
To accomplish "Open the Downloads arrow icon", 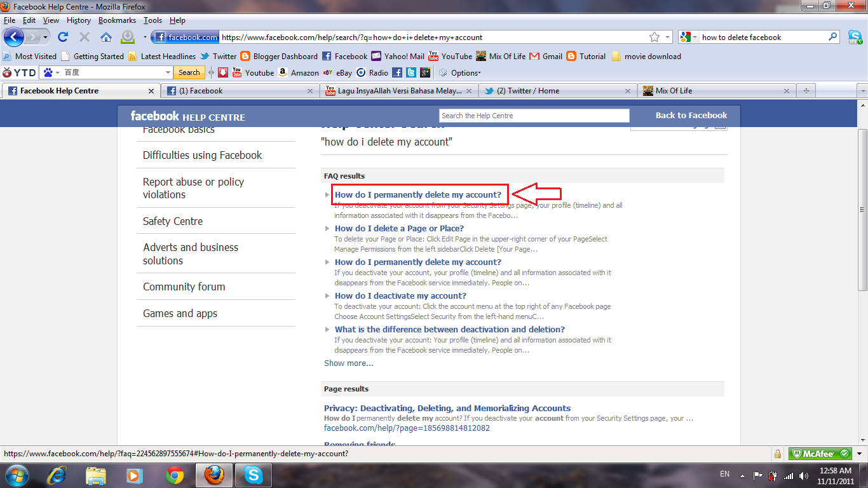I will coord(128,37).
